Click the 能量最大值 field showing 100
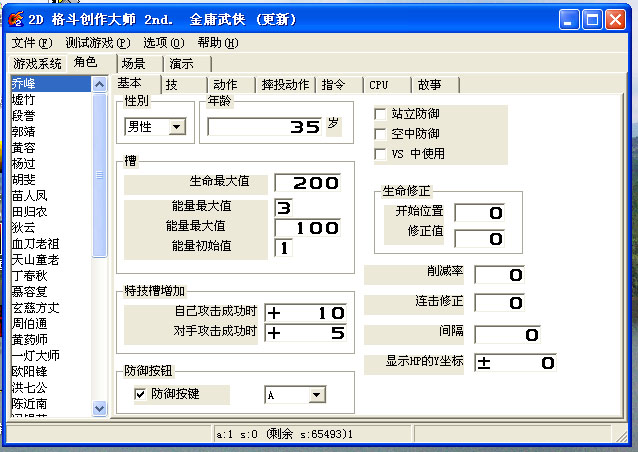This screenshot has width=638, height=452. click(x=308, y=227)
